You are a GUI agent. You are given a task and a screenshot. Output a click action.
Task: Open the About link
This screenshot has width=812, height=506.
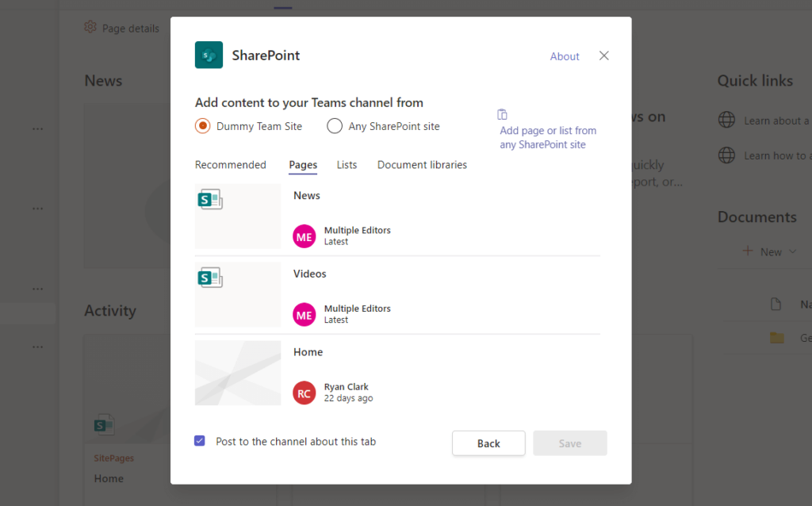pyautogui.click(x=565, y=56)
